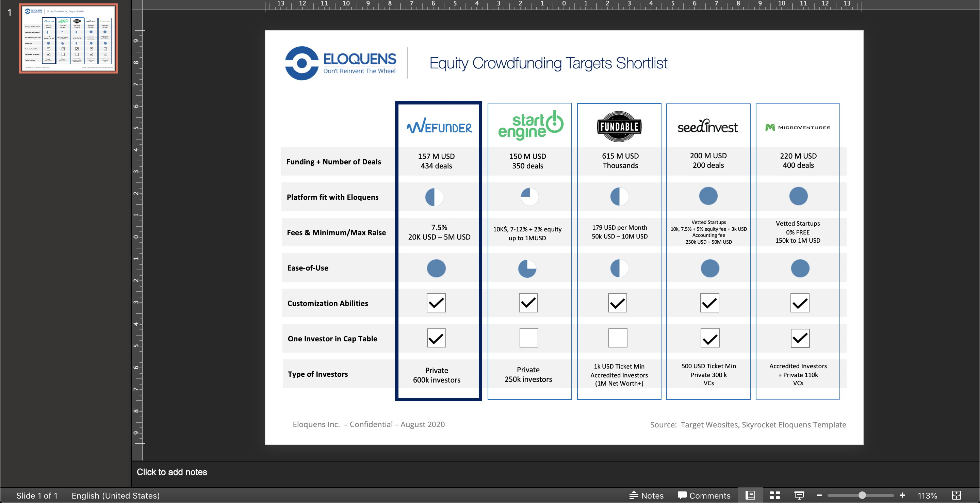Screen dimensions: 980x503
Task: Click Wefunder One Investor checkbox
Action: click(x=436, y=338)
